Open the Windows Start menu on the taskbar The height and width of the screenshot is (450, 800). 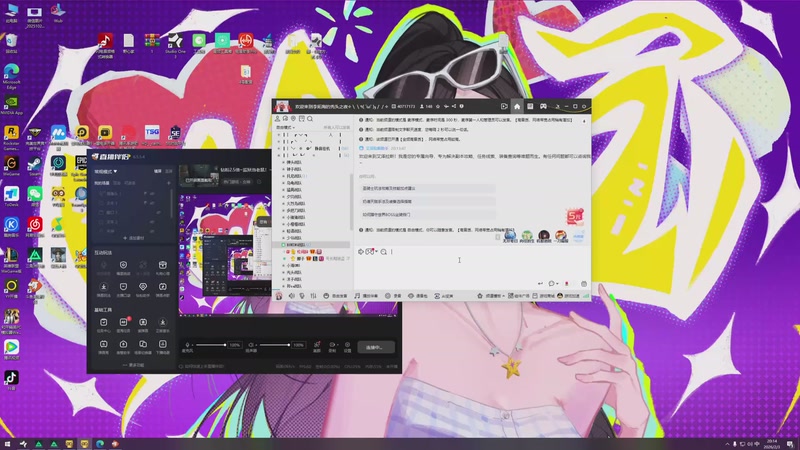point(7,444)
